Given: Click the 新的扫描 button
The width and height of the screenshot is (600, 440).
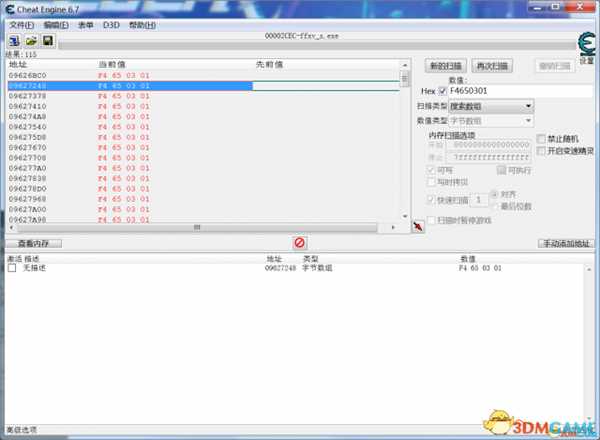Looking at the screenshot, I should click(445, 66).
